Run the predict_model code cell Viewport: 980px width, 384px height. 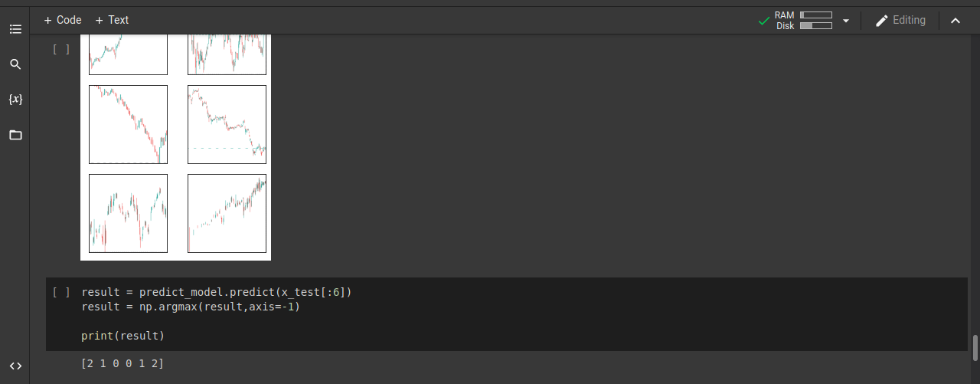click(x=61, y=292)
